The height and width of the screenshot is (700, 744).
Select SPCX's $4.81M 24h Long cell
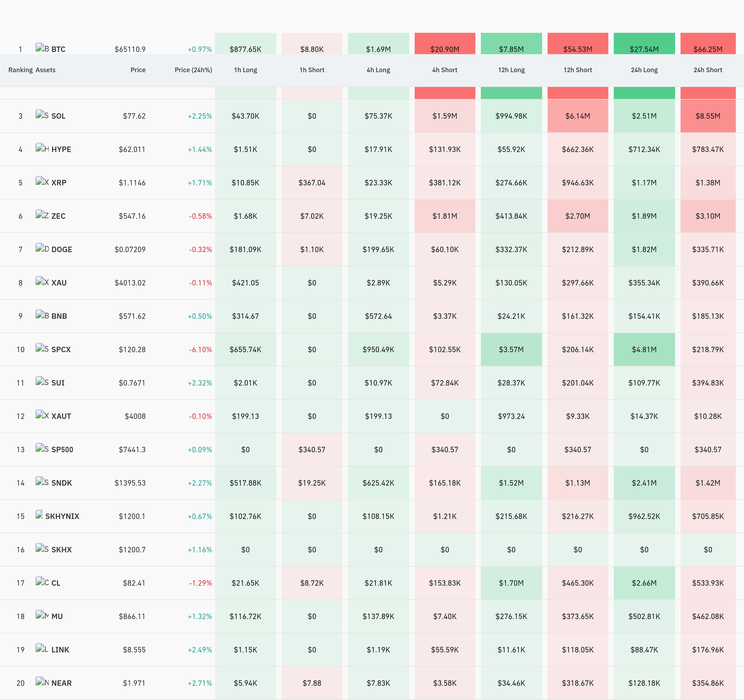(x=644, y=349)
